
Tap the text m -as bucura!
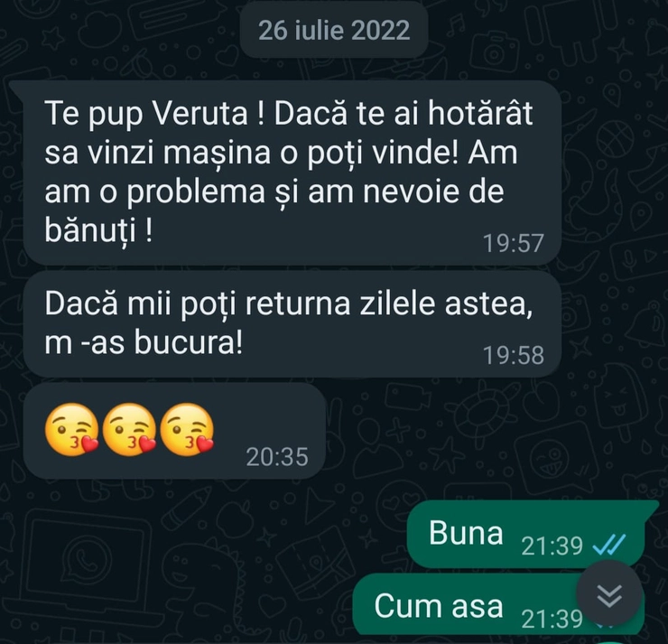pos(144,342)
